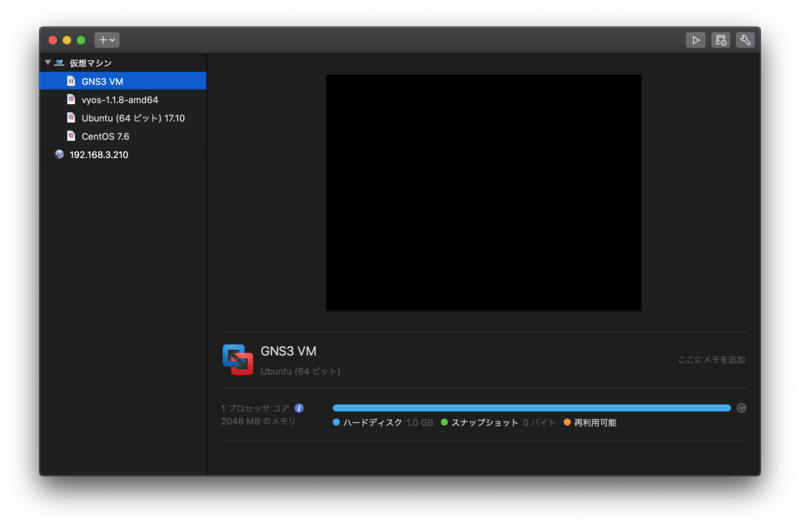Click the disk usage bar
The height and width of the screenshot is (528, 800).
pos(532,408)
